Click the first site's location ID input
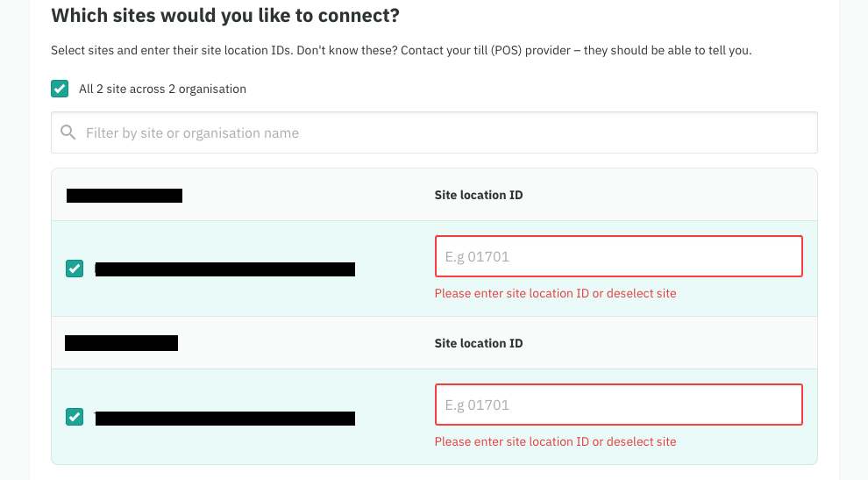The image size is (868, 480). tap(618, 256)
